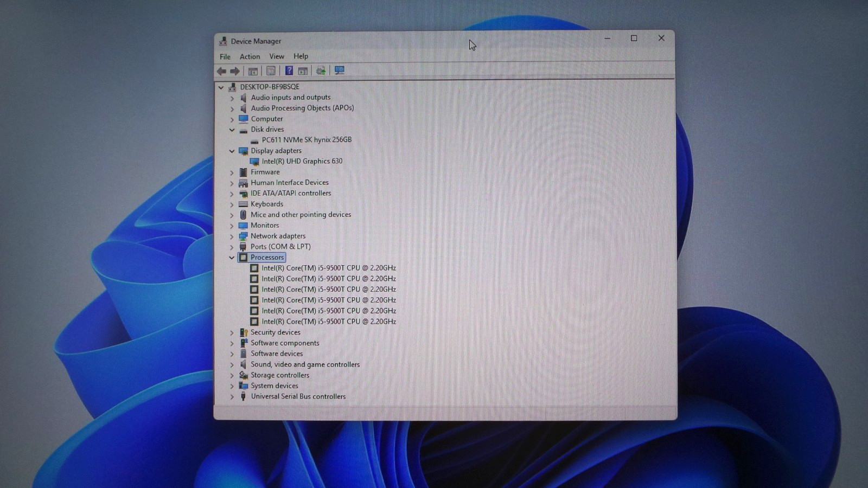
Task: Click the Forward arrow in the toolbar
Action: [x=235, y=71]
